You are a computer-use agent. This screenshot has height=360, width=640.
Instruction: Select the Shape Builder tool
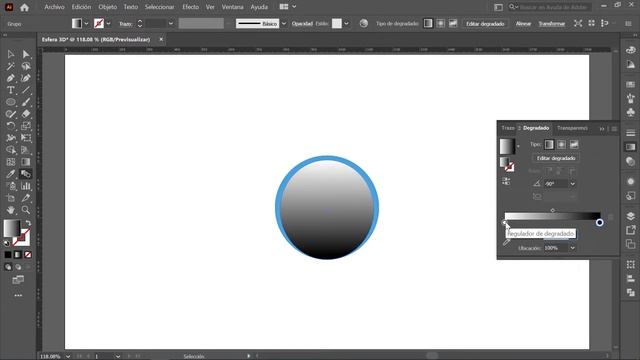click(11, 150)
